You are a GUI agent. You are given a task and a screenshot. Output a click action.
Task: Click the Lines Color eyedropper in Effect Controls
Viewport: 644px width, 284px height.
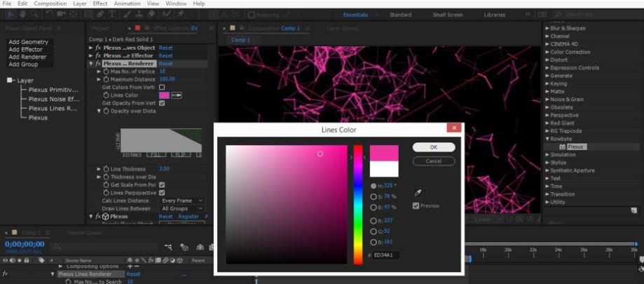click(177, 95)
